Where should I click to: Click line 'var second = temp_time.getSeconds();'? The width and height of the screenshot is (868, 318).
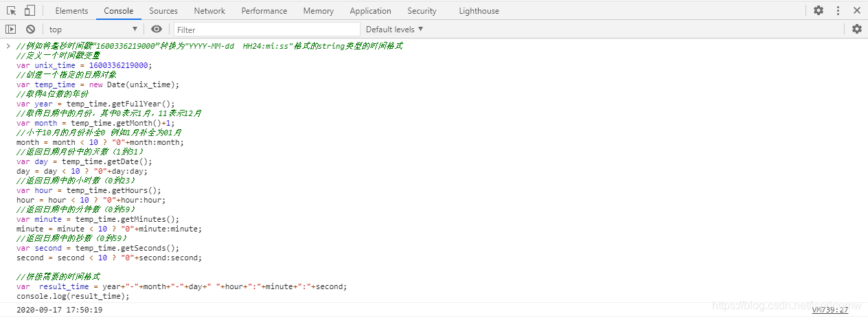98,248
